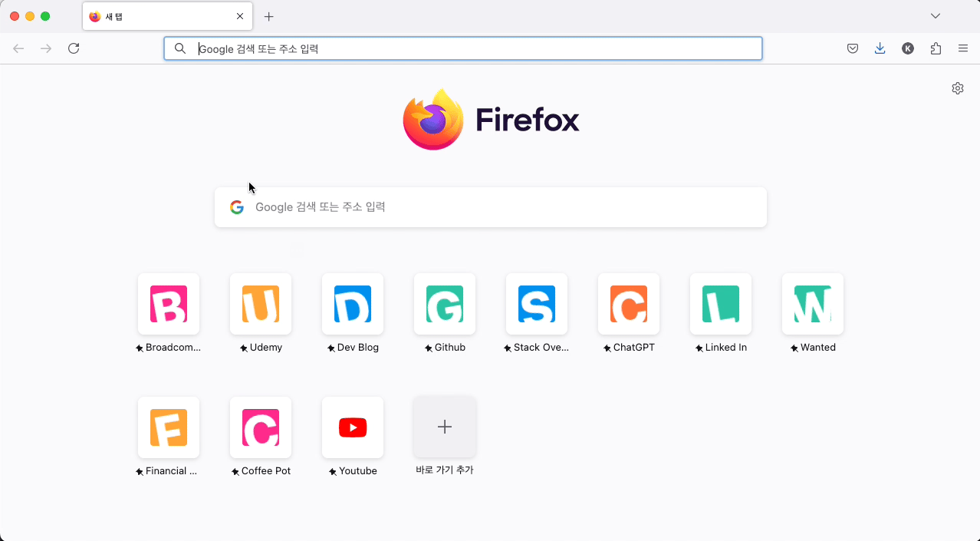
Task: Go back with the back arrow
Action: [x=18, y=48]
